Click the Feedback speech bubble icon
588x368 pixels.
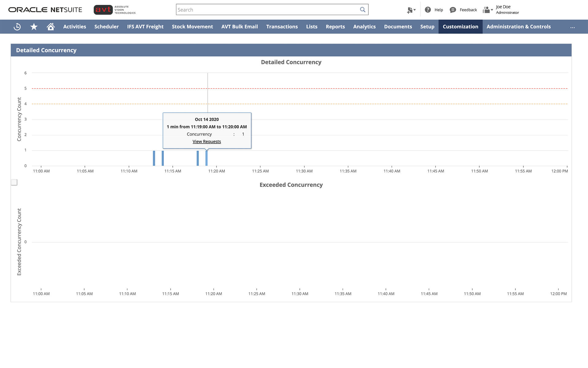point(453,10)
